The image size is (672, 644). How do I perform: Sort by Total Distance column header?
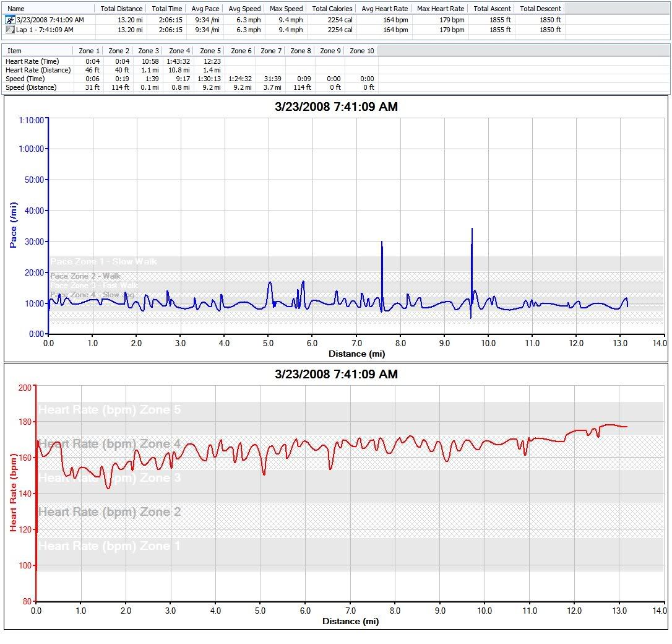coord(121,9)
